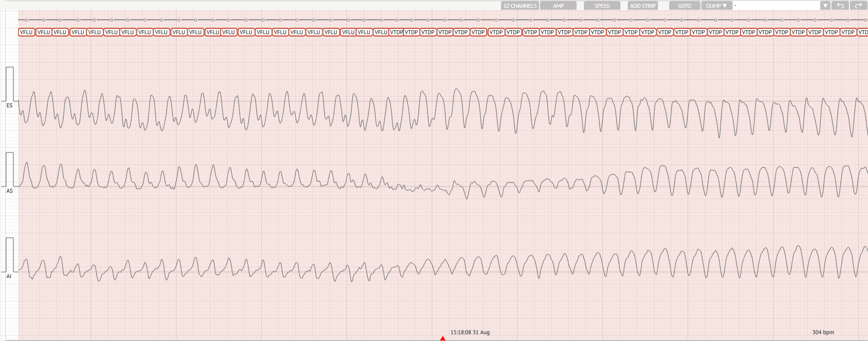This screenshot has width=868, height=341.
Task: Select the last VFLU beat label
Action: point(381,32)
